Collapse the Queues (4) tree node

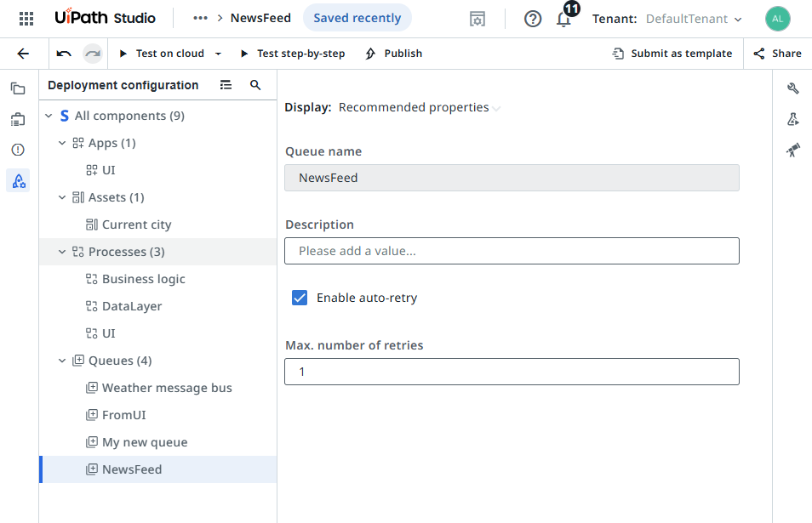pos(62,361)
